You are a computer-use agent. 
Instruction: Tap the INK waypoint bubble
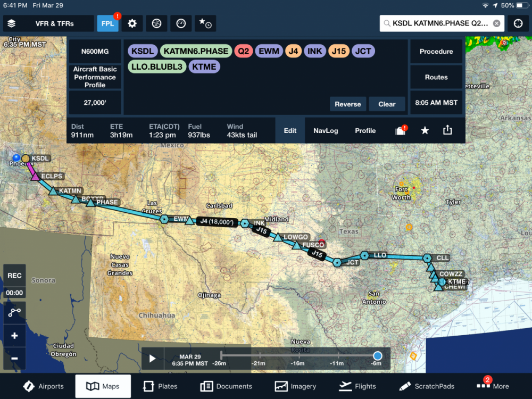coord(315,51)
